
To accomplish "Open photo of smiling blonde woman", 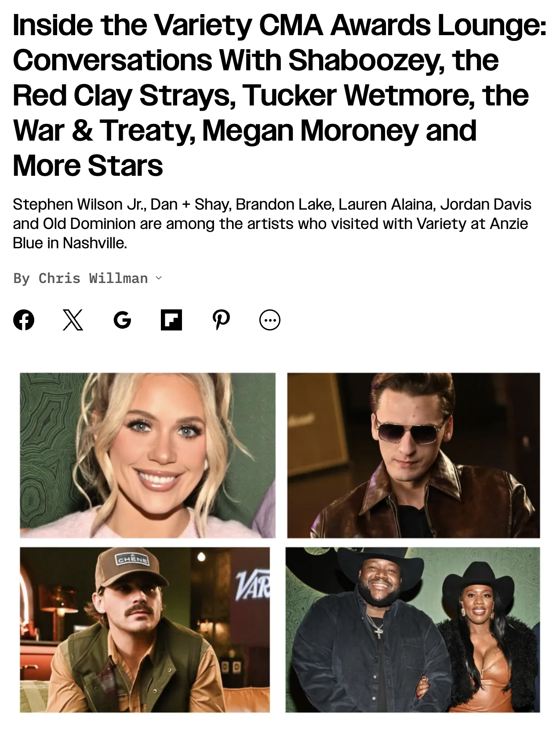I will 148,455.
